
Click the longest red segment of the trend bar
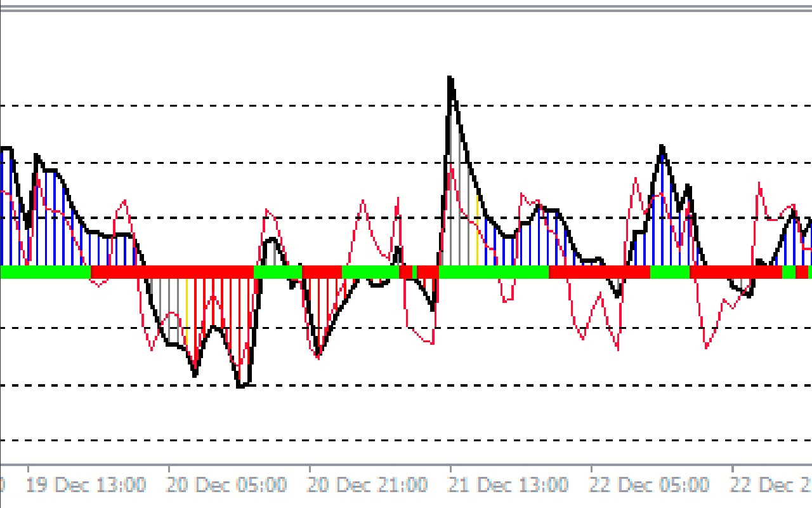(172, 272)
